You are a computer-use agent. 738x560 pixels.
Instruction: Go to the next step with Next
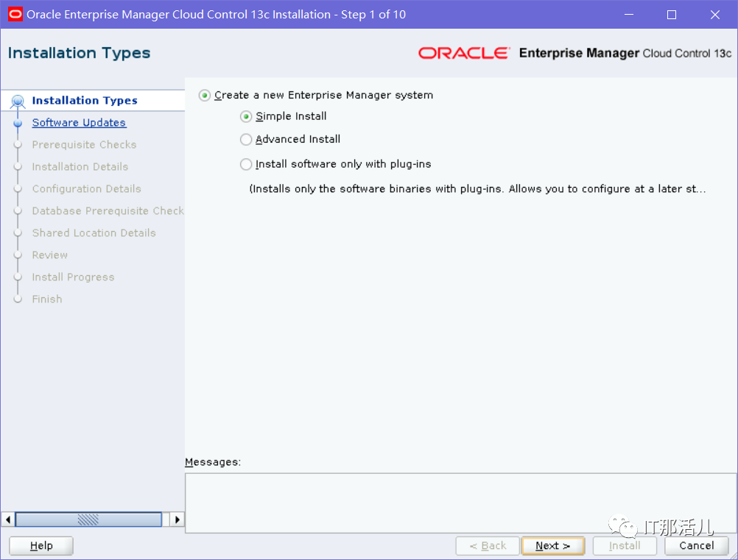[x=553, y=546]
